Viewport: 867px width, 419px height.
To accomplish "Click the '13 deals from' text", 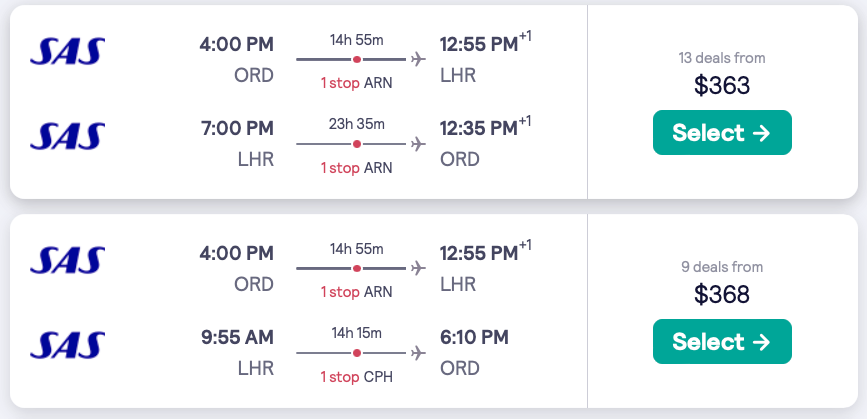I will 721,58.
